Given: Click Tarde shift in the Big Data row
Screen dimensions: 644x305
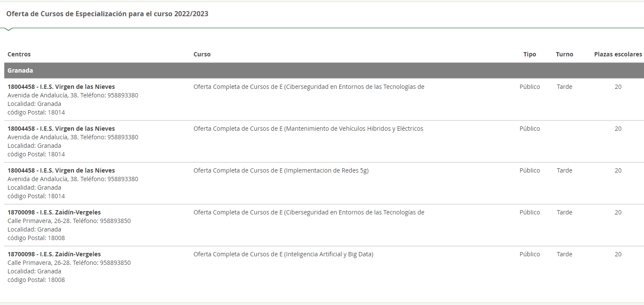Looking at the screenshot, I should [x=564, y=254].
